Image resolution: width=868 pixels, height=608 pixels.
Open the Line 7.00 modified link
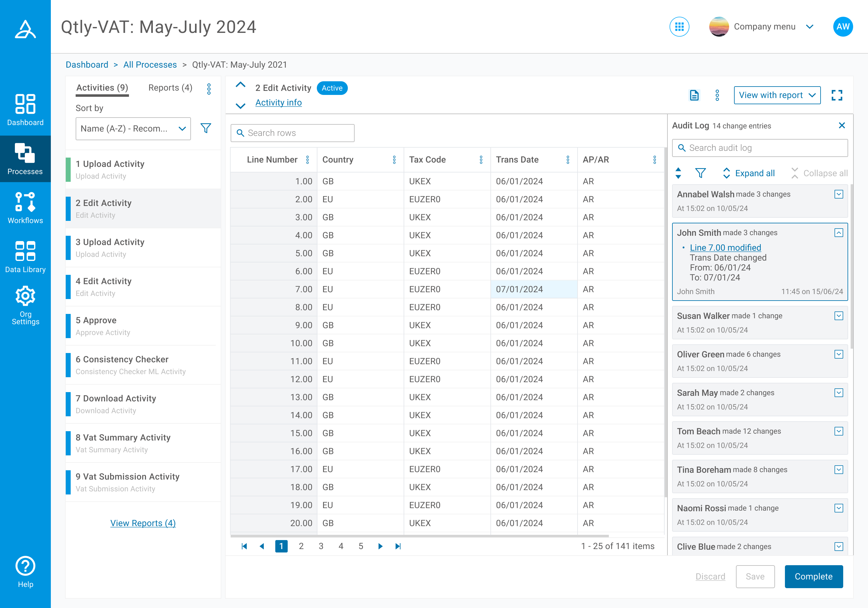(725, 248)
